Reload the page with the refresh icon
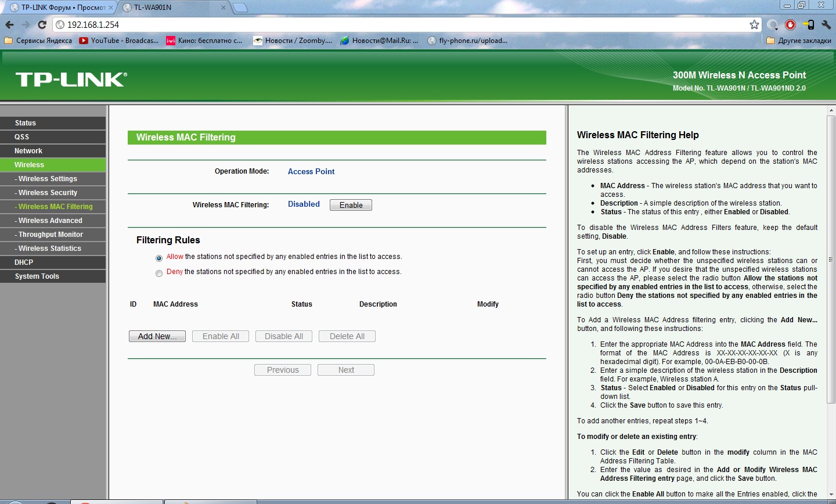Image resolution: width=836 pixels, height=504 pixels. pos(42,25)
